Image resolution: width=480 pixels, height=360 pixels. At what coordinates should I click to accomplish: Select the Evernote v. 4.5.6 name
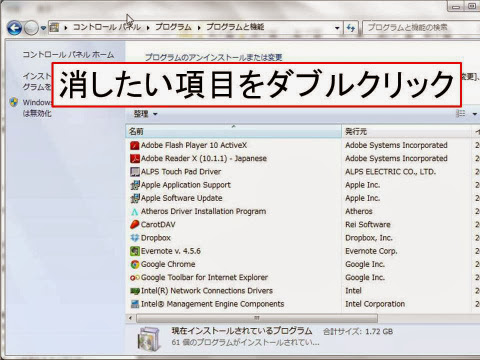[171, 251]
